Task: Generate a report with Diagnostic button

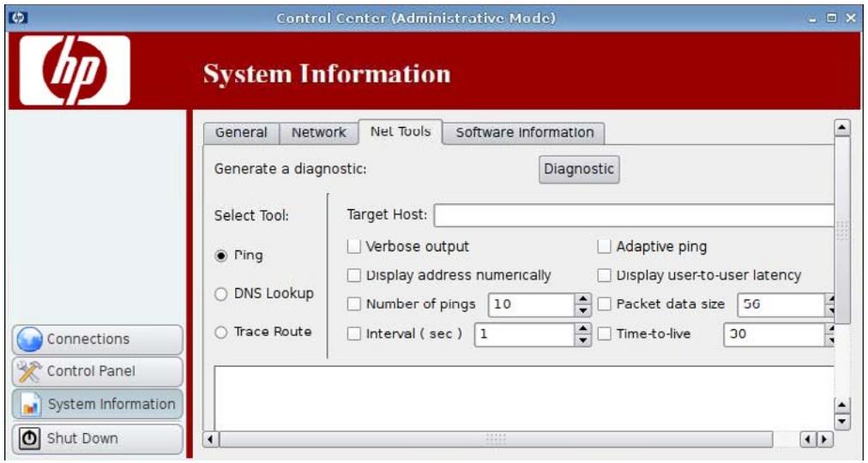Action: tap(579, 169)
